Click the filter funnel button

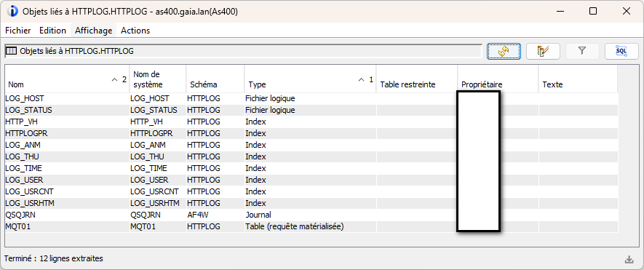582,52
